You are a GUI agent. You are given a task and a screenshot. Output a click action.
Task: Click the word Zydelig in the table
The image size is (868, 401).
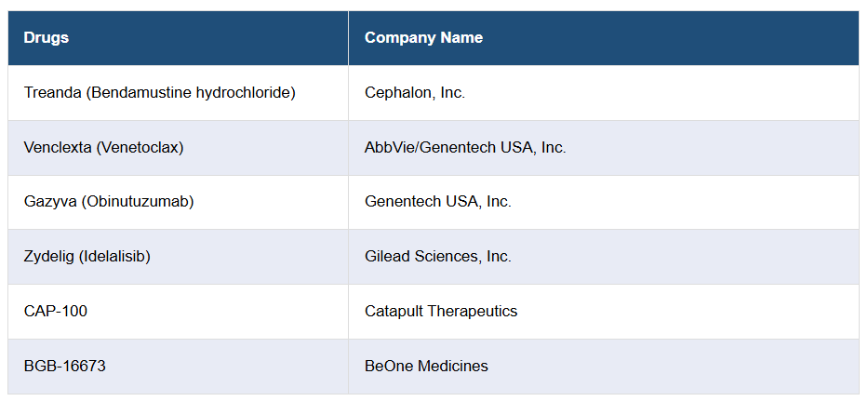pos(50,257)
